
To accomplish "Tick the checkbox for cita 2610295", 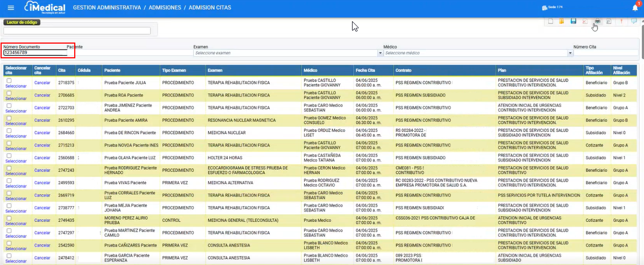I will point(9,118).
